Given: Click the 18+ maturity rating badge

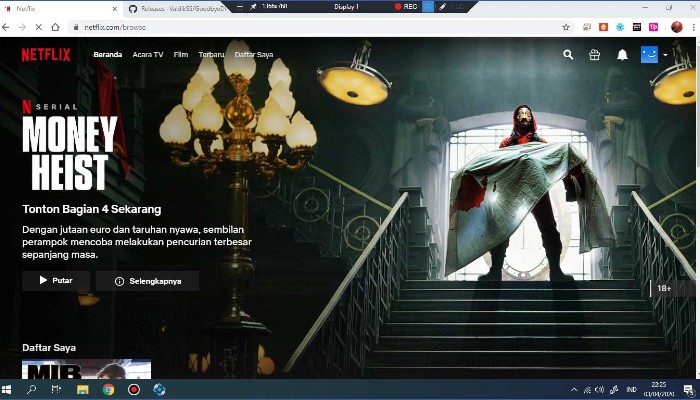Looking at the screenshot, I should tap(664, 288).
